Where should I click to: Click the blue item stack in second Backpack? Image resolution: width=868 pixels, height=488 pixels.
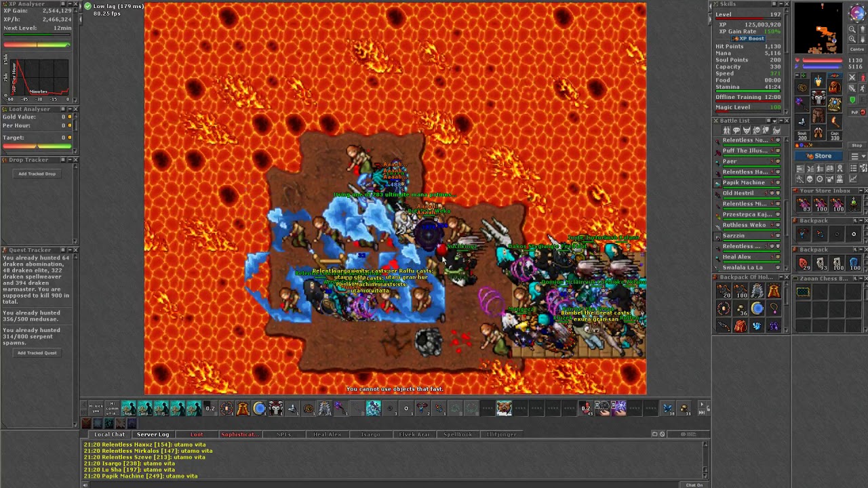[854, 264]
